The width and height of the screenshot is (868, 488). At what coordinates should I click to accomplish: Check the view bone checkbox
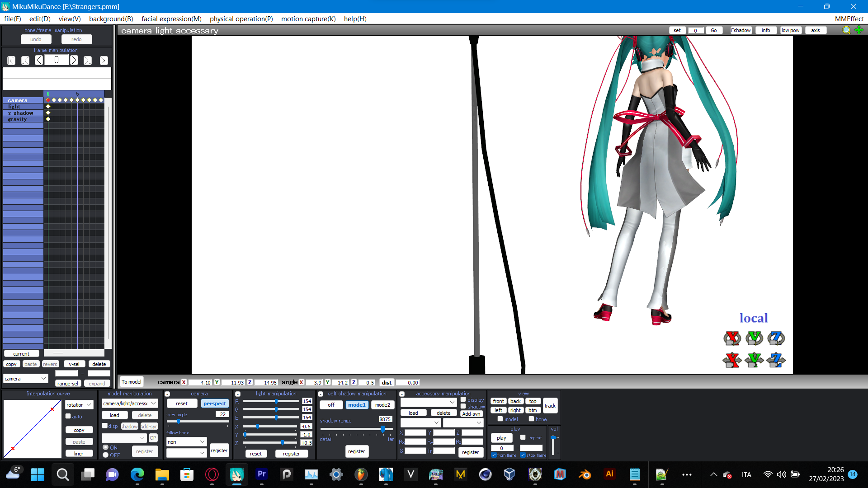coord(532,419)
